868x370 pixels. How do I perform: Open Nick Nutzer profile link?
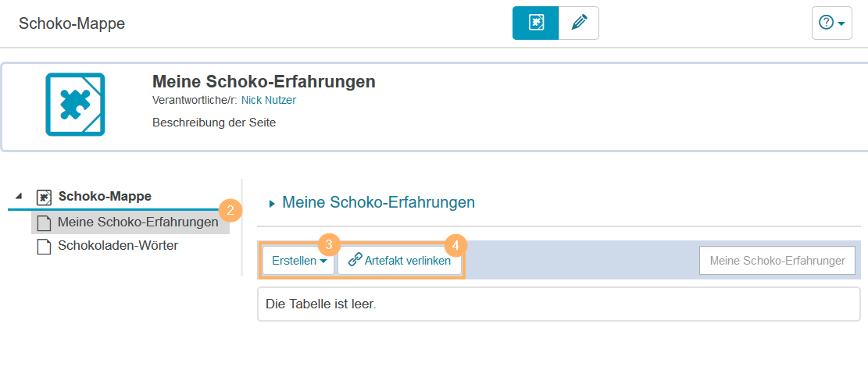269,100
